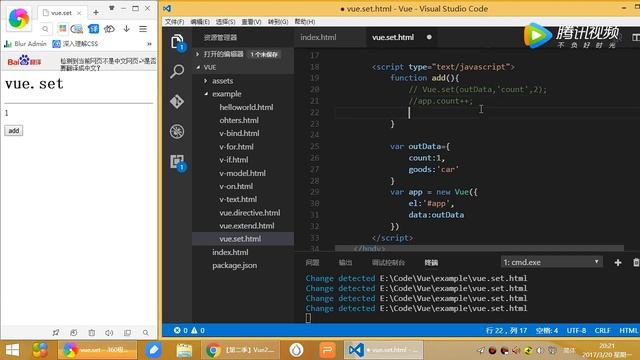Click the colorful grid extension icon in the browser toolbar
The height and width of the screenshot is (360, 640).
pos(62,29)
